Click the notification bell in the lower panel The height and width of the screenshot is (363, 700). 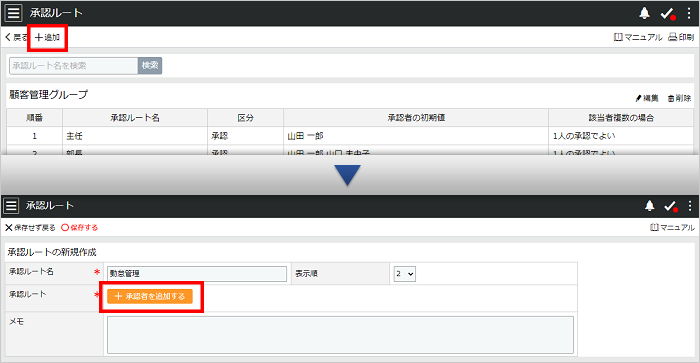coord(650,205)
